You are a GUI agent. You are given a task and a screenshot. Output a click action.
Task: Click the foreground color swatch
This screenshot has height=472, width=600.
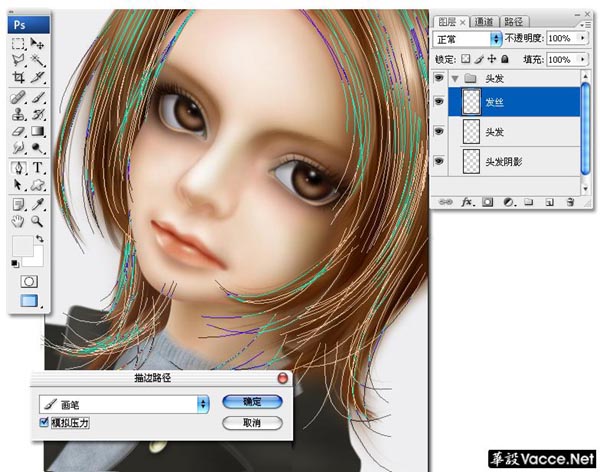click(x=23, y=246)
